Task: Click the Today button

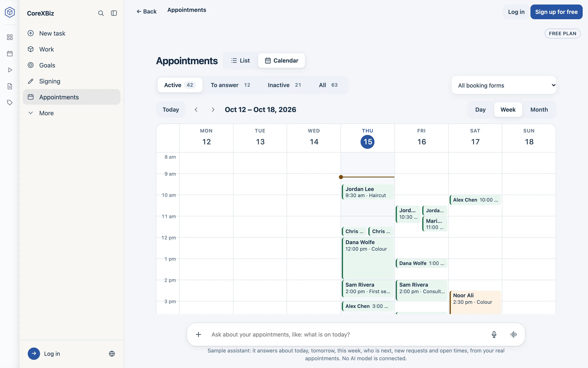Action: 171,110
